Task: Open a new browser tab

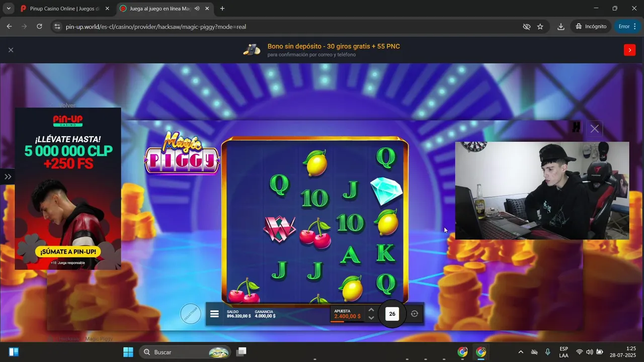Action: click(222, 9)
